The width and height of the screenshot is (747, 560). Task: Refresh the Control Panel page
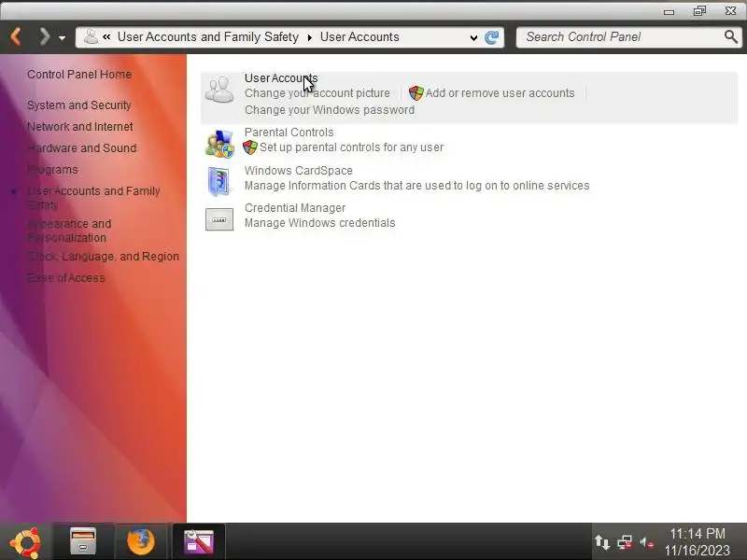click(x=492, y=37)
